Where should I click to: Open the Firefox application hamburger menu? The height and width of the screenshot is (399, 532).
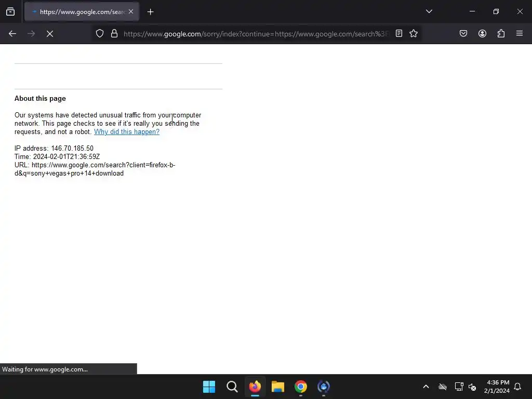pos(520,34)
